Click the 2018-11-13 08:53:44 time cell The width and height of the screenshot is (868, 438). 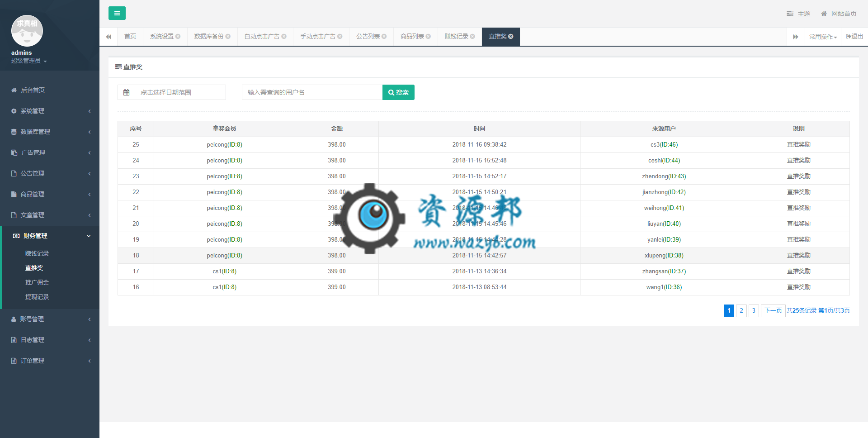tap(479, 287)
